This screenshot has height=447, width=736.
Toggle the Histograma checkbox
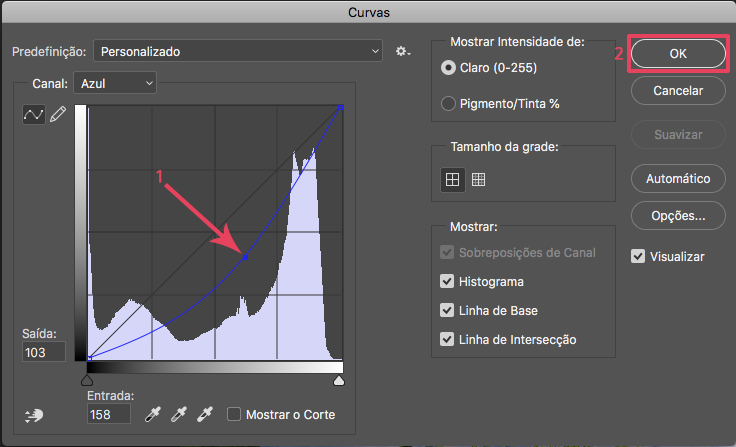447,281
